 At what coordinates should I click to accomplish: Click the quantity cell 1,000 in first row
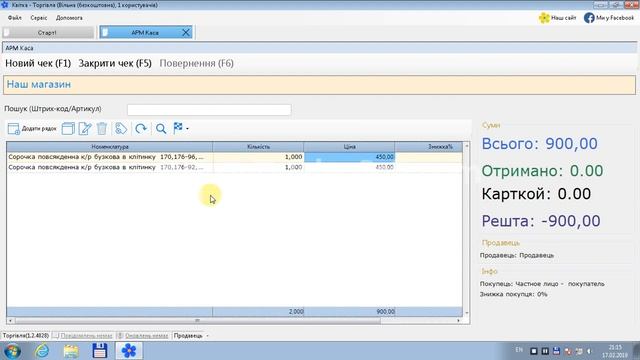(258, 157)
